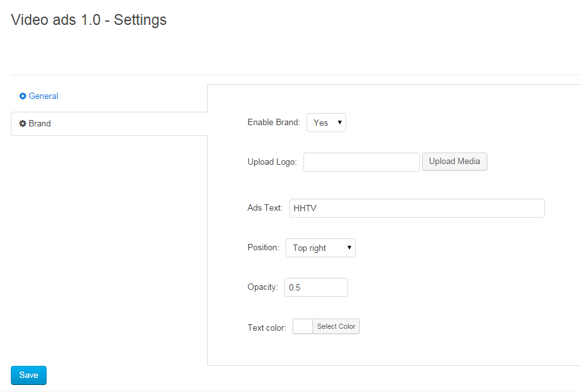Select the Brand tab label
The width and height of the screenshot is (580, 392).
tap(40, 124)
